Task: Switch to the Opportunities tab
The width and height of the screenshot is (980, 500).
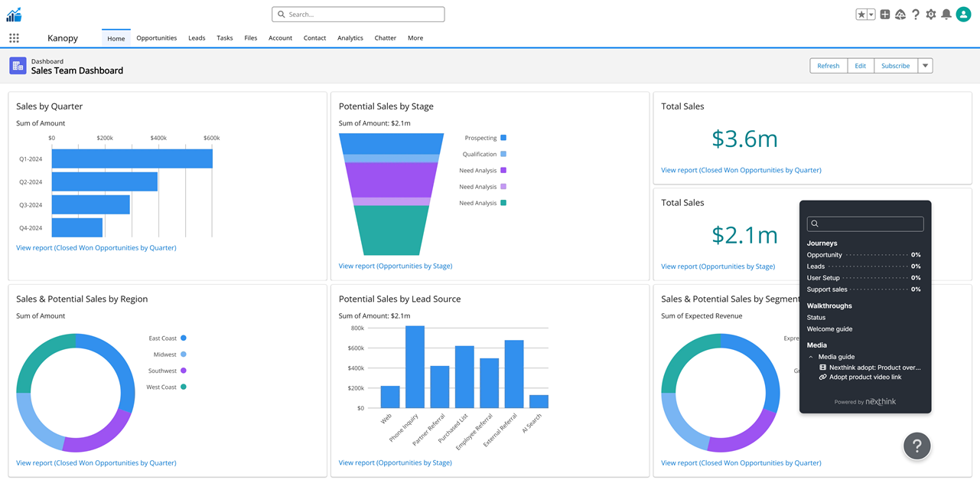Action: tap(156, 38)
